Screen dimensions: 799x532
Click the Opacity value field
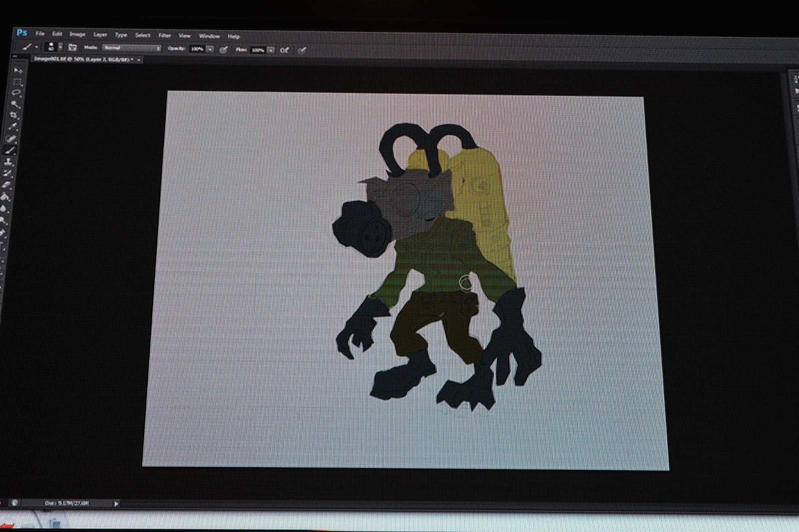tap(197, 49)
